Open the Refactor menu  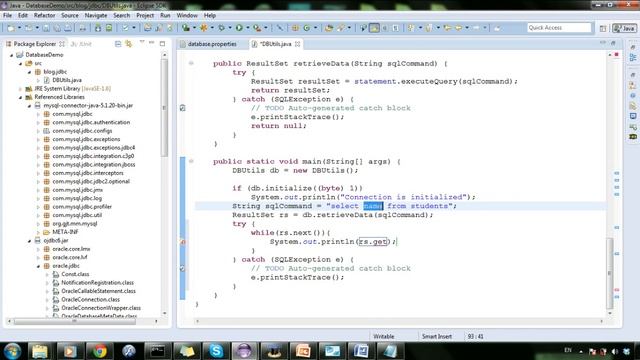[44, 16]
